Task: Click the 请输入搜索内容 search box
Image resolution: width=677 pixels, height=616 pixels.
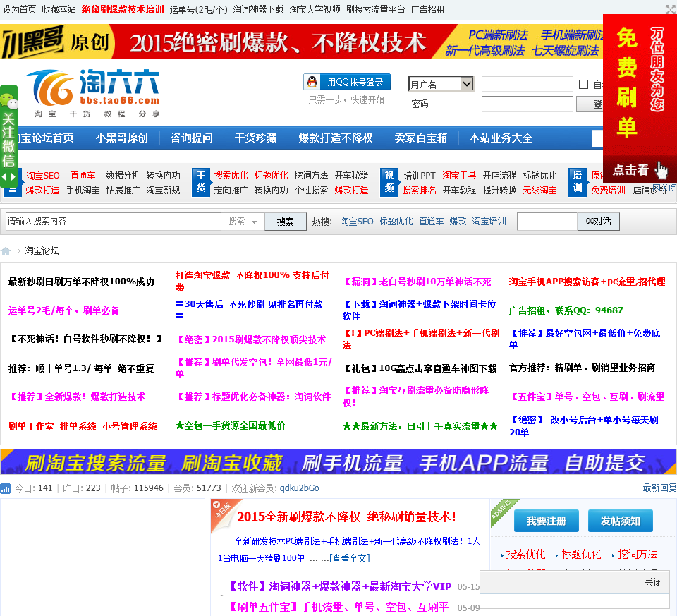Action: pyautogui.click(x=113, y=221)
